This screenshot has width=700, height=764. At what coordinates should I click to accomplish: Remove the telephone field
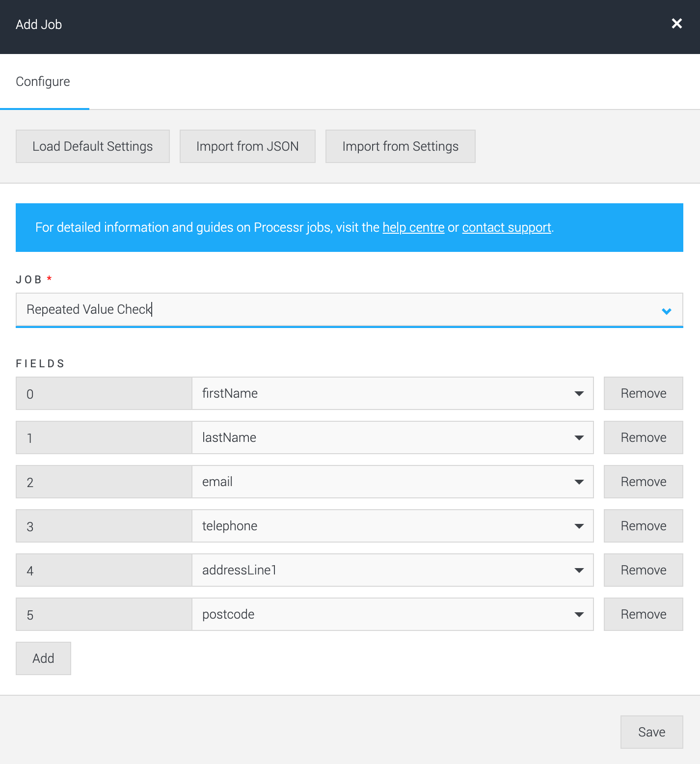coord(643,526)
